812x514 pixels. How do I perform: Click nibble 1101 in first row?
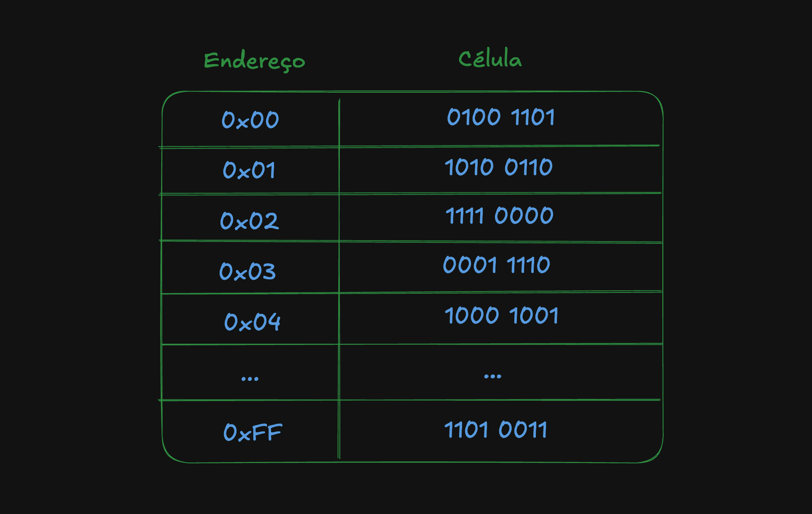pos(533,117)
